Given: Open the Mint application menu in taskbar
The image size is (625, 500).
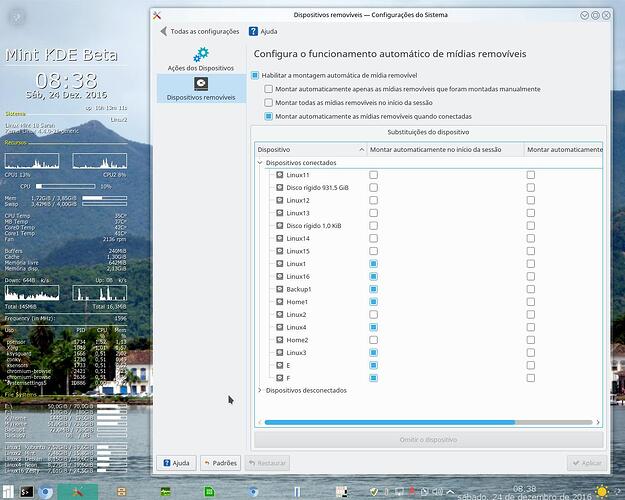Looking at the screenshot, I should pos(8,492).
